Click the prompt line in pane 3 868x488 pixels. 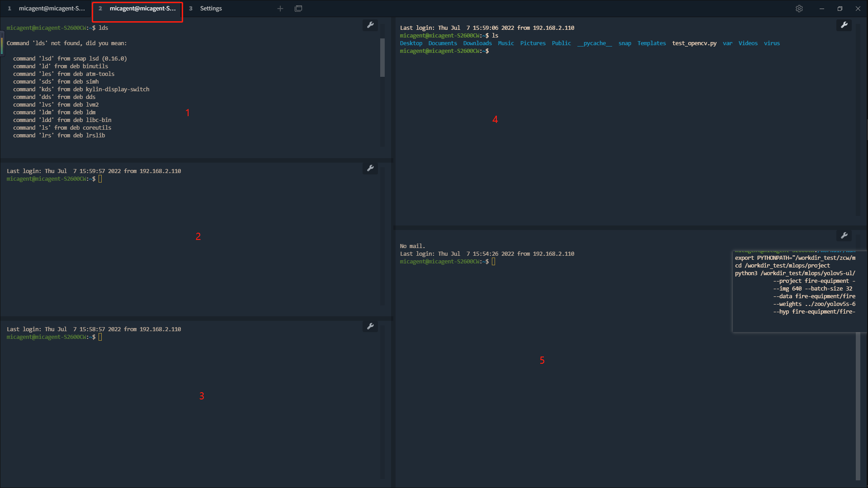tap(100, 337)
